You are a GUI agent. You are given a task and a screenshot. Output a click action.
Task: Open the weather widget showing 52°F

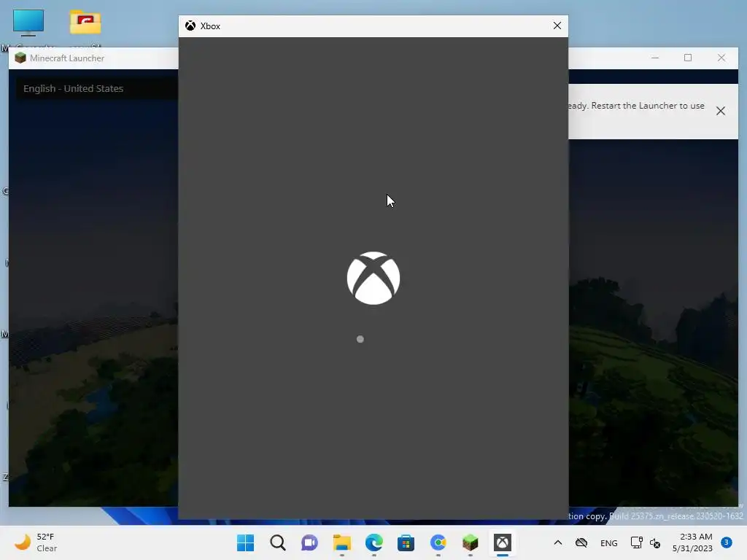(x=36, y=542)
